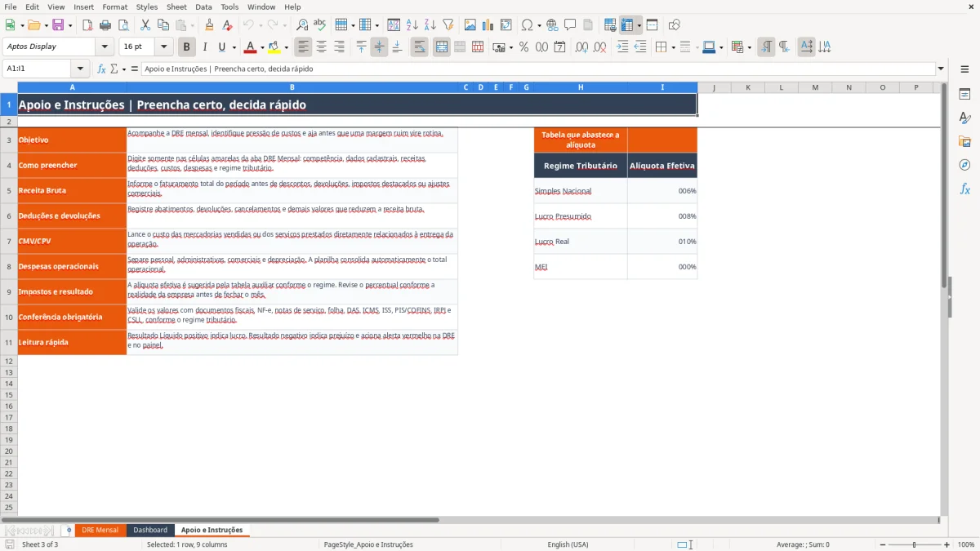980x551 pixels.
Task: Toggle Merge and Center Cells
Action: (x=442, y=47)
